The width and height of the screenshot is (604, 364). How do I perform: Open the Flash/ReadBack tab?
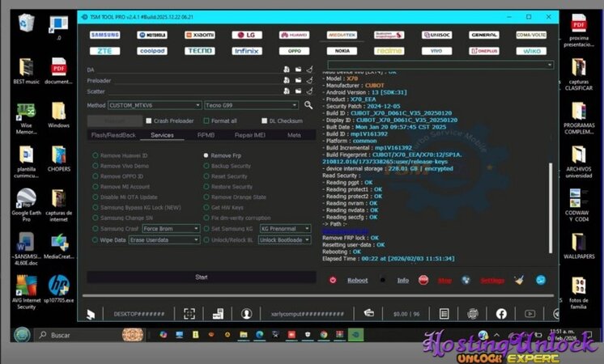click(x=113, y=135)
